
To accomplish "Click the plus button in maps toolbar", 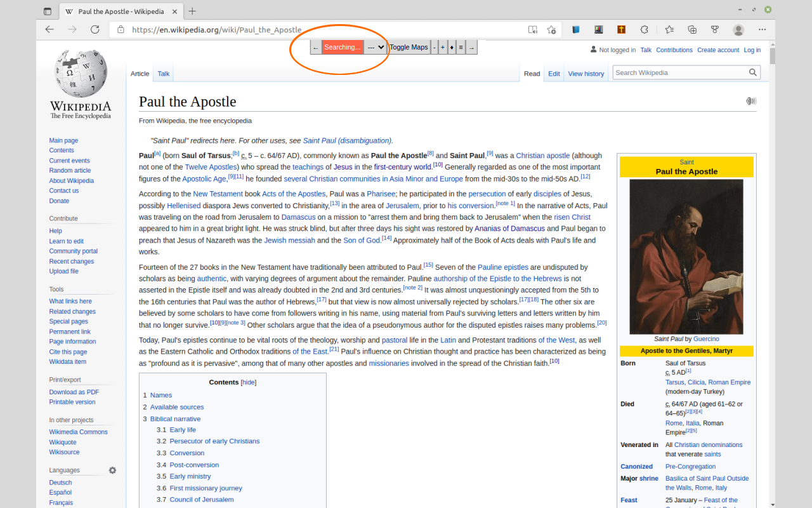I will click(443, 47).
